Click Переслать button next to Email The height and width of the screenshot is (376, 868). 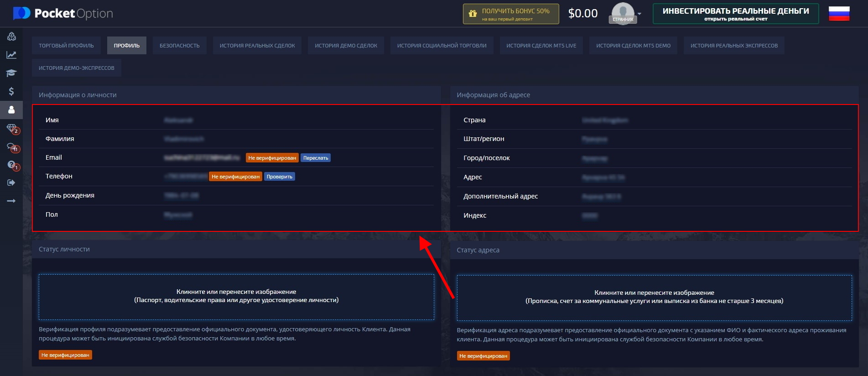click(316, 158)
